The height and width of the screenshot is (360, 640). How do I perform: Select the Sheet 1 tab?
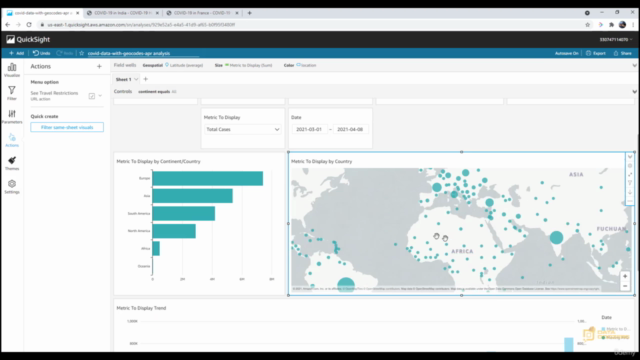(123, 79)
